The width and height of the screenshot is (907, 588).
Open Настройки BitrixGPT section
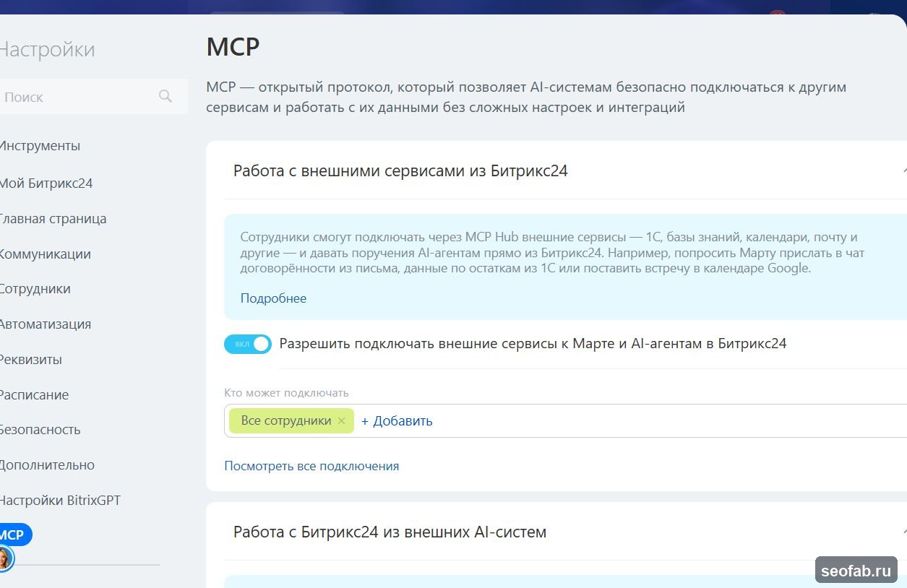coord(60,501)
